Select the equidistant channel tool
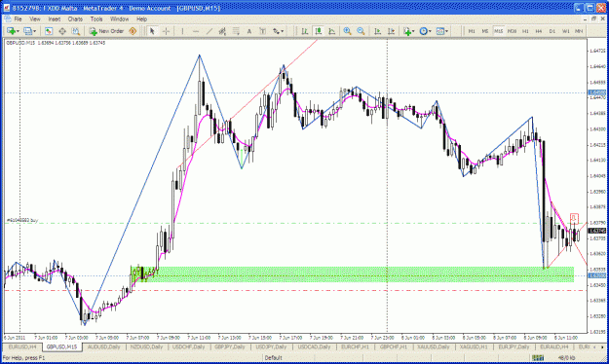 [x=222, y=31]
